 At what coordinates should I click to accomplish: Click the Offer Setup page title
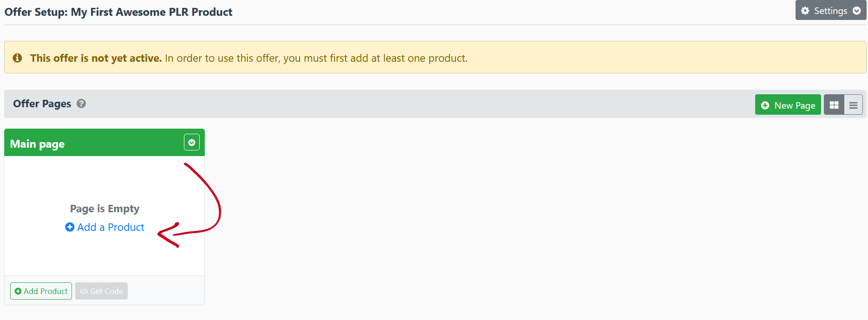coord(118,12)
